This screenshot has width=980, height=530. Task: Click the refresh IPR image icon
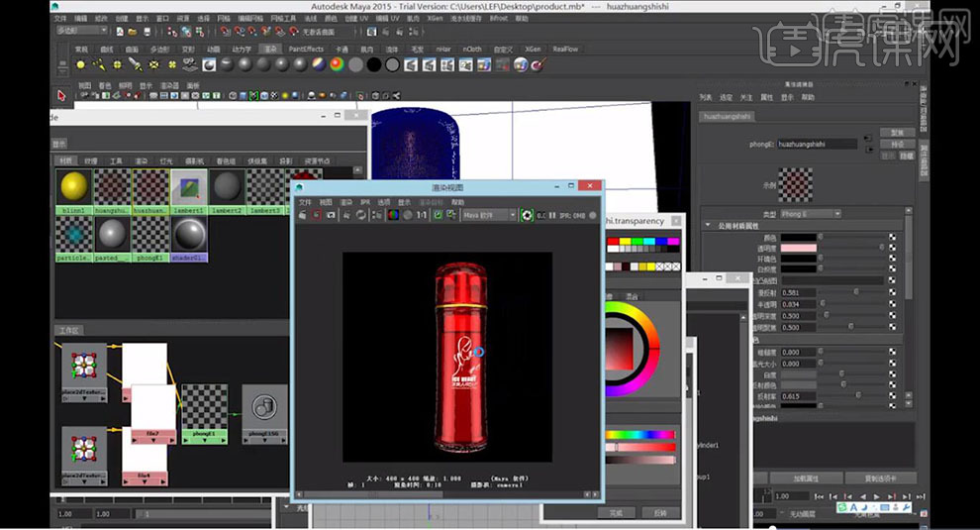(360, 215)
